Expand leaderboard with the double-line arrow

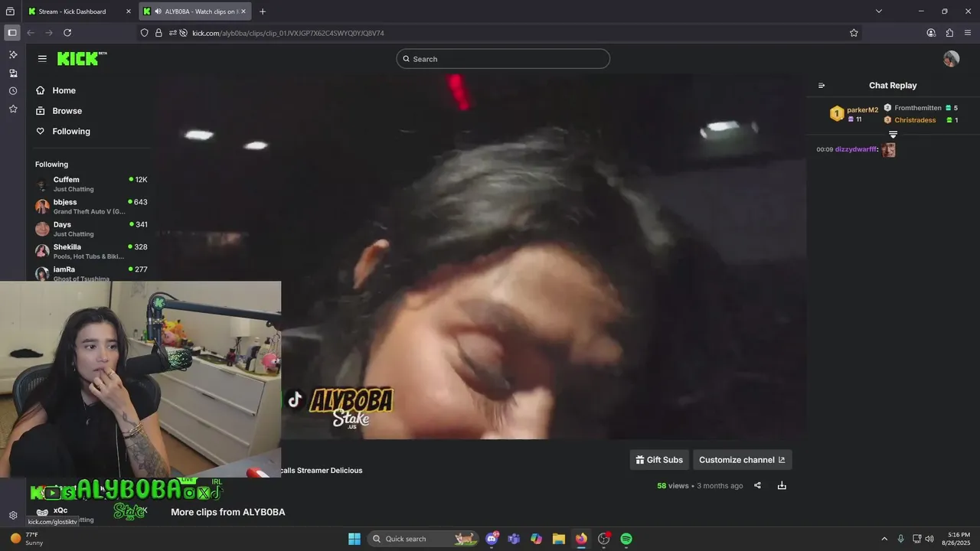[x=893, y=135]
